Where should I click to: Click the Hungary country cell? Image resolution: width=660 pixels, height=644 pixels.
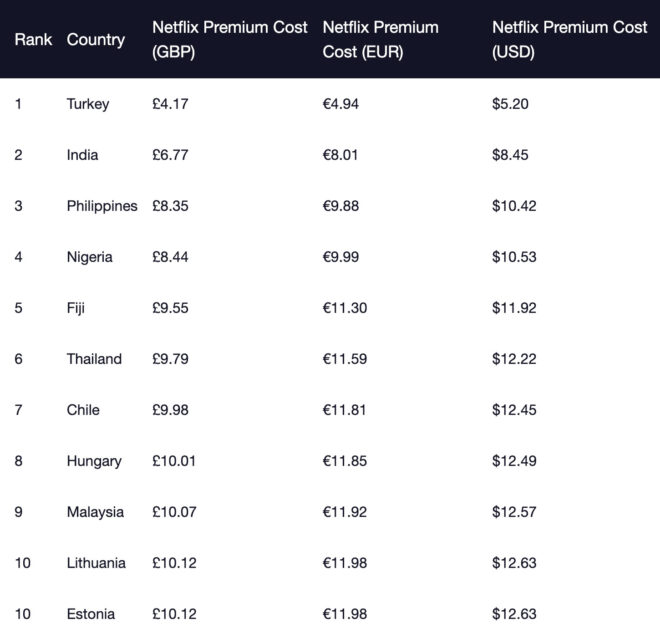click(94, 461)
